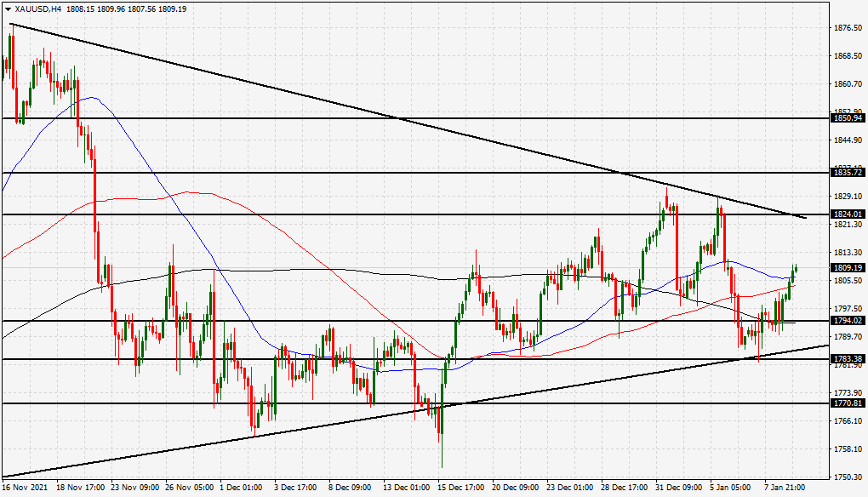Click the 31 Dec 09:00 time label
Viewport: 868px width, 497px height.
tap(679, 488)
